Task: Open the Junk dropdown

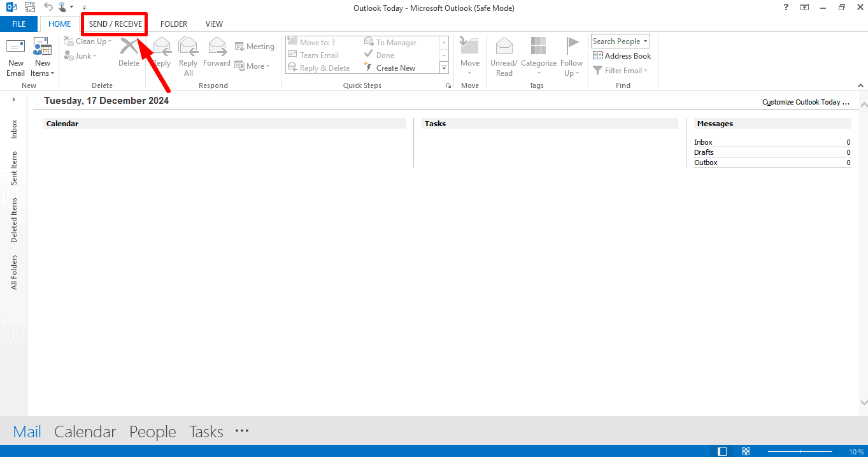Action: (x=80, y=56)
